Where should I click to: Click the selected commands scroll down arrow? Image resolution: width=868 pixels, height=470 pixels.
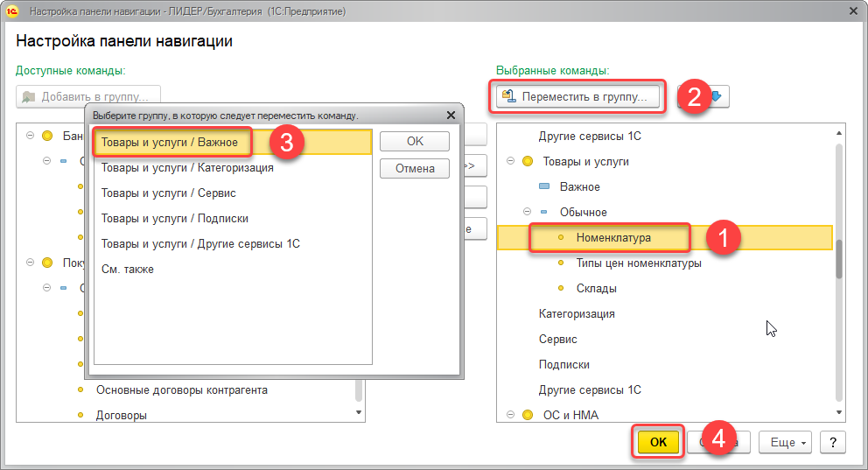[838, 412]
